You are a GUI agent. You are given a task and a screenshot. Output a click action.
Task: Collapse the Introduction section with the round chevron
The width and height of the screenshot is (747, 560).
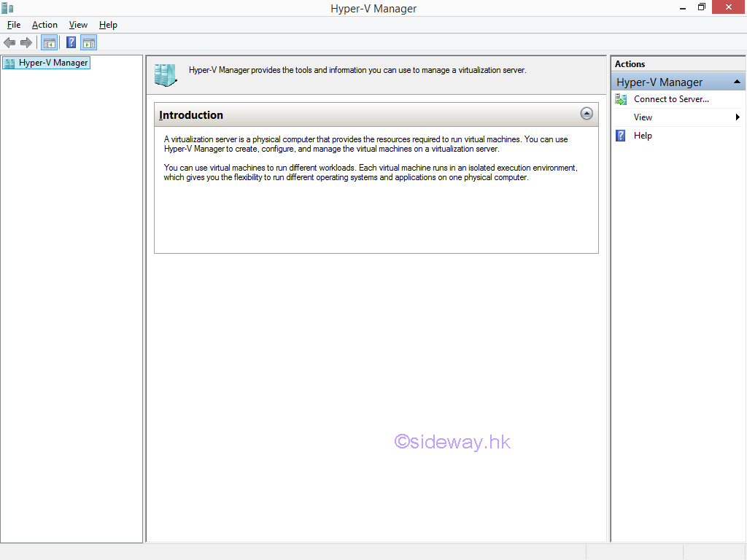[x=587, y=114]
